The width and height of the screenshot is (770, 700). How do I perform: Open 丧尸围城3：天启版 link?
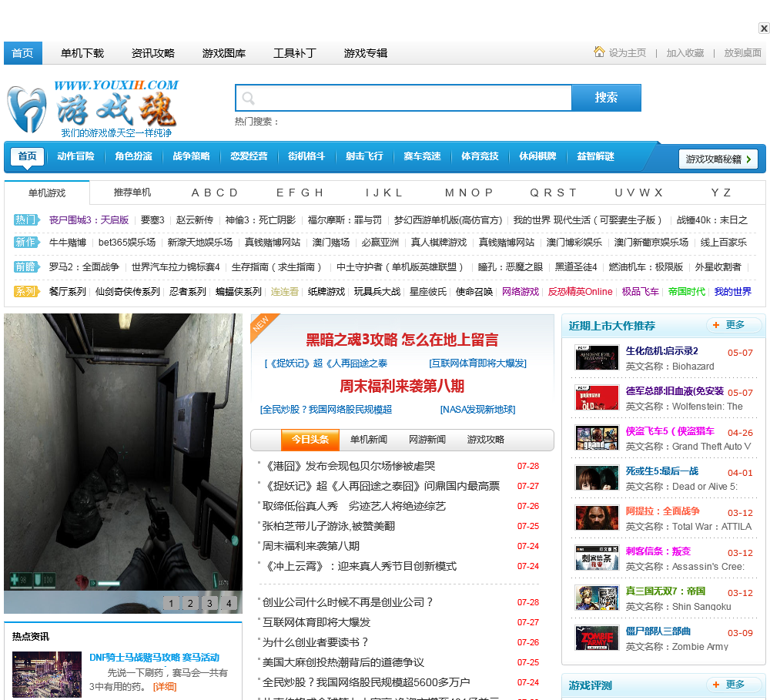pos(89,220)
